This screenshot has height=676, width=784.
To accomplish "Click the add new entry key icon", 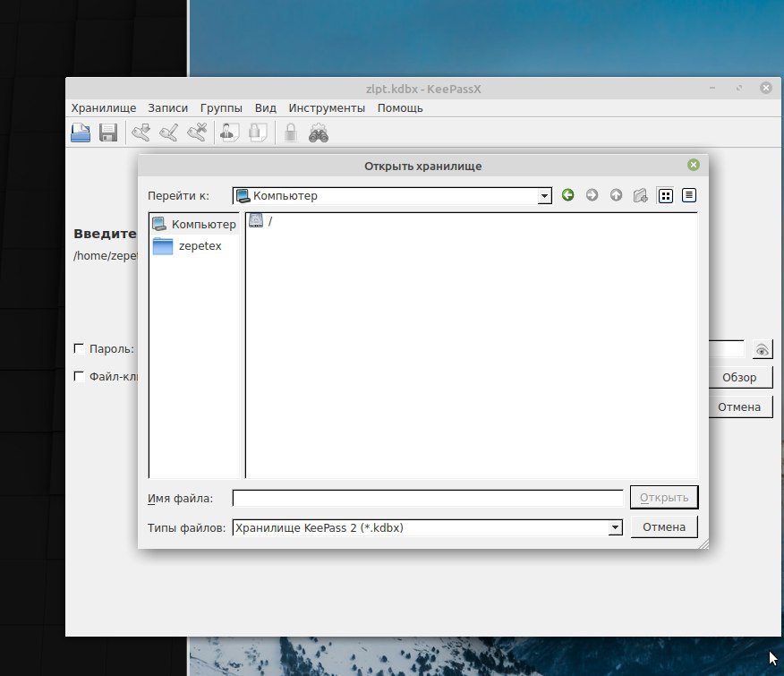I will (x=141, y=133).
